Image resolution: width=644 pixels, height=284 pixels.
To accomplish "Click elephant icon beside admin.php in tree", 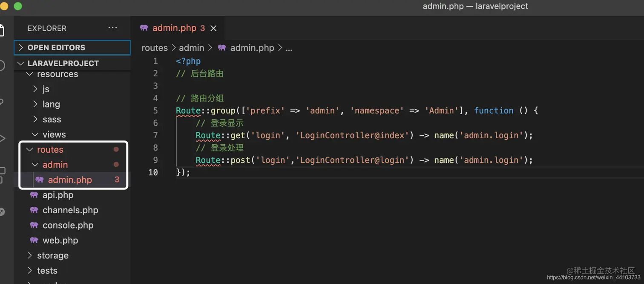I will click(40, 180).
